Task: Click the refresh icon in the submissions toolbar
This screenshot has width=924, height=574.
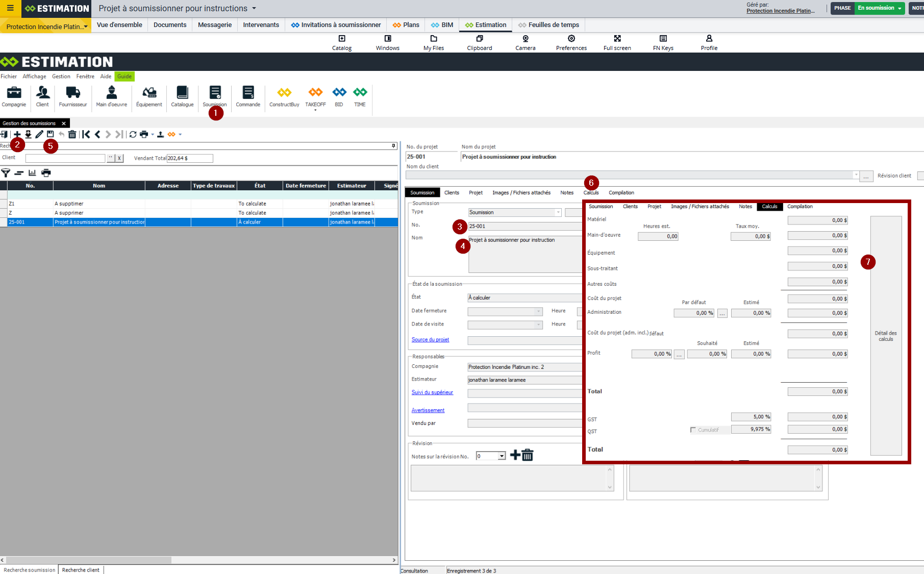Action: point(133,134)
